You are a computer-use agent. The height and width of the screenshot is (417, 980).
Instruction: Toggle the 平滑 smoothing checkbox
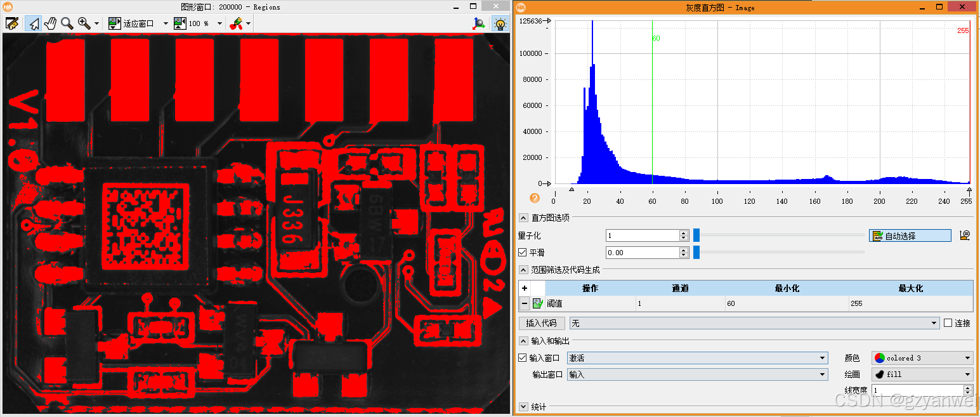[523, 253]
